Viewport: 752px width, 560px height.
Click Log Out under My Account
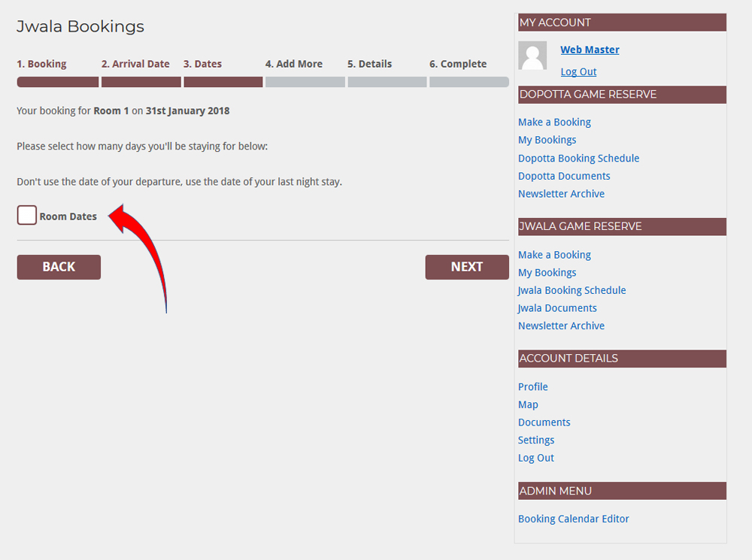tap(578, 71)
